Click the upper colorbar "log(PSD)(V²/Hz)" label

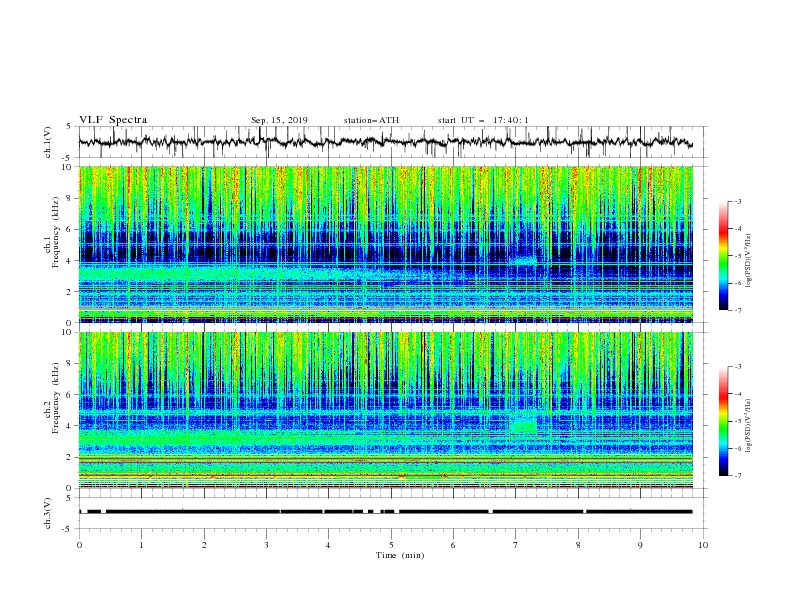point(748,261)
